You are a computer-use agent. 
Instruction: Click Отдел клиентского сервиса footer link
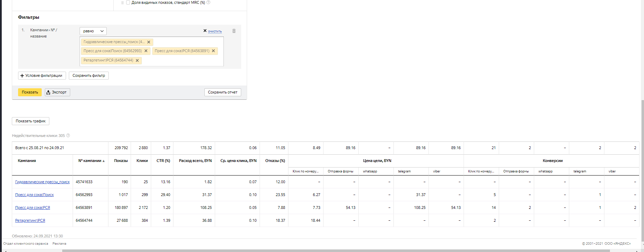click(26, 244)
